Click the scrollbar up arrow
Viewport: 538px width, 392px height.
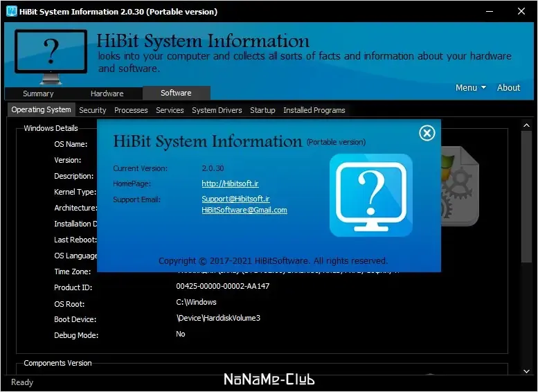526,125
